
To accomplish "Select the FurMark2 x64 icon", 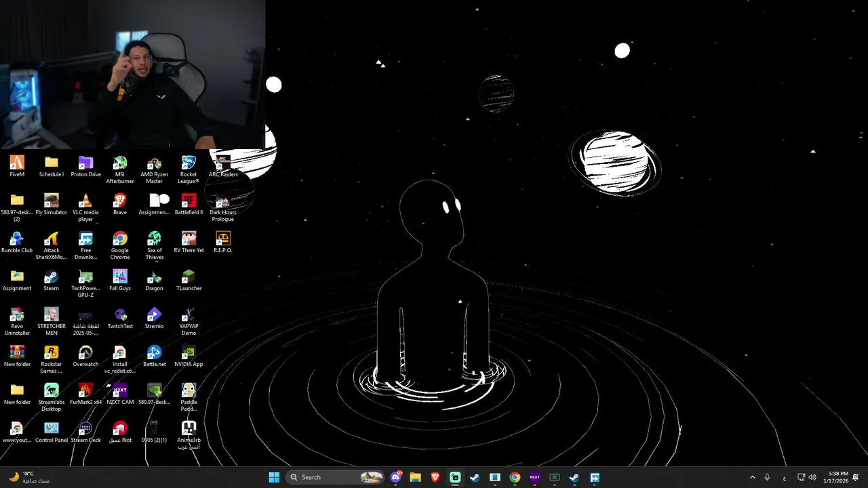I will coord(85,394).
